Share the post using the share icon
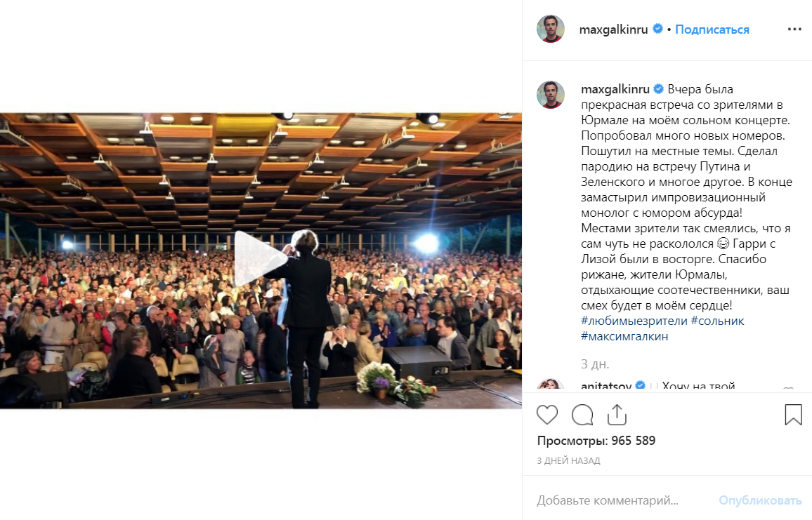The width and height of the screenshot is (812, 520). [617, 415]
